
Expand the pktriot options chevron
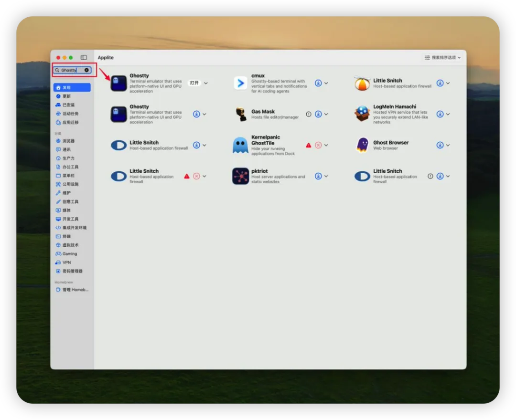click(x=326, y=176)
